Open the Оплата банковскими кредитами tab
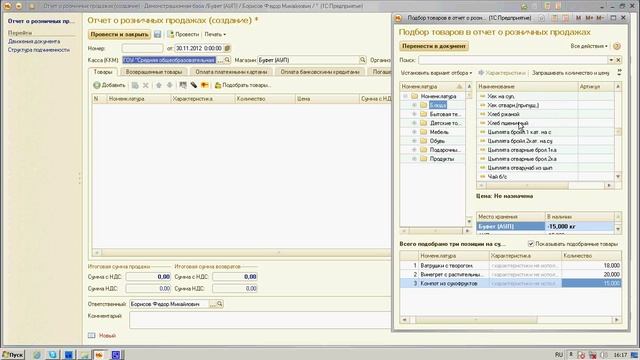Screen dimensions: 640x360 320,72
